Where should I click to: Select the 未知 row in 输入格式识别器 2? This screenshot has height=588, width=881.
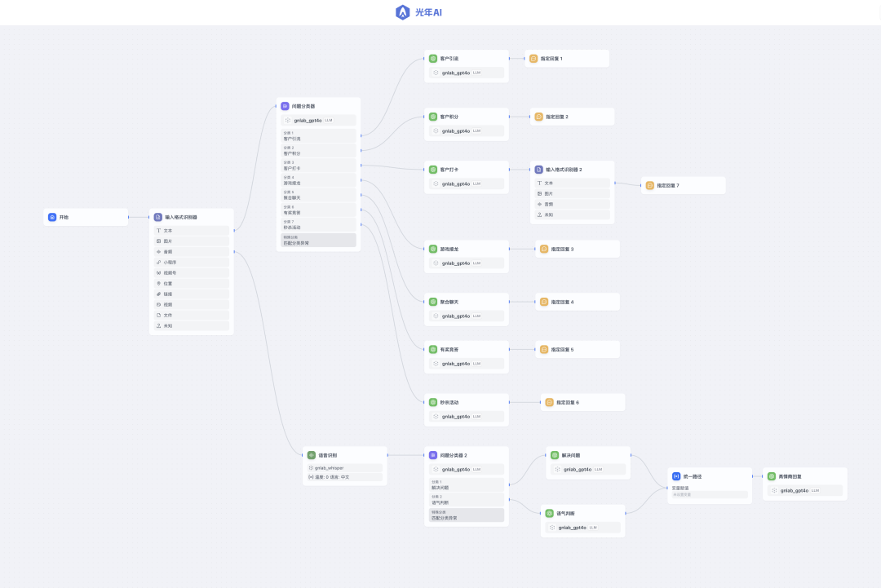pyautogui.click(x=572, y=215)
